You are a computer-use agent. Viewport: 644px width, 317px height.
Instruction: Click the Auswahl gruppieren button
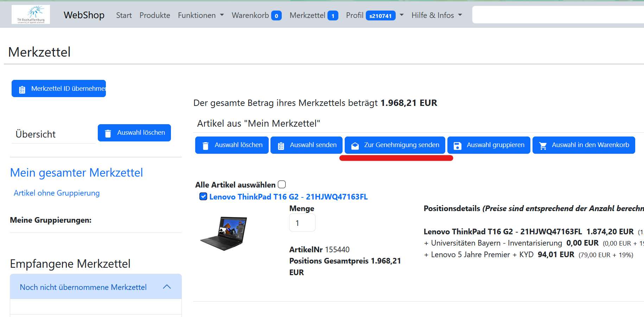tap(489, 145)
